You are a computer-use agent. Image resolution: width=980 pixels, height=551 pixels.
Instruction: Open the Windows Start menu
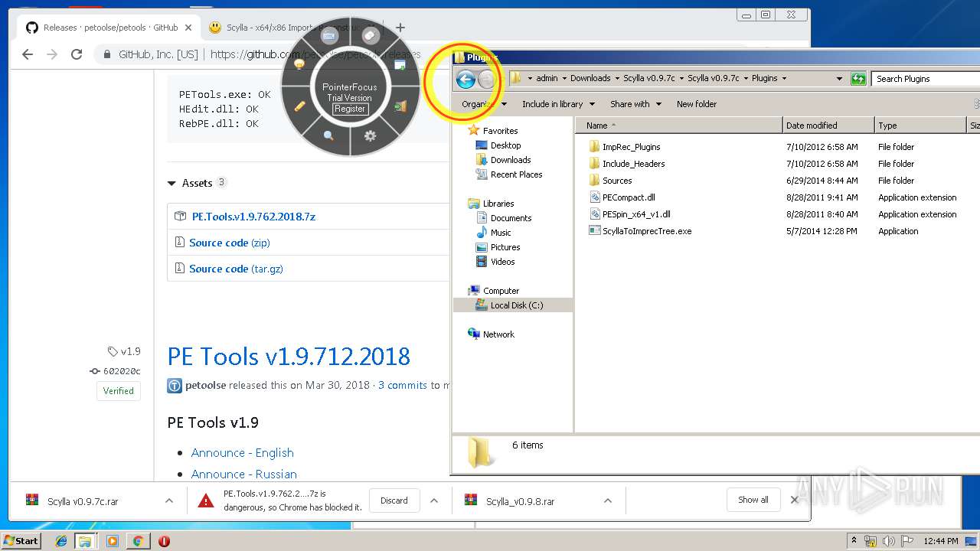coord(21,540)
